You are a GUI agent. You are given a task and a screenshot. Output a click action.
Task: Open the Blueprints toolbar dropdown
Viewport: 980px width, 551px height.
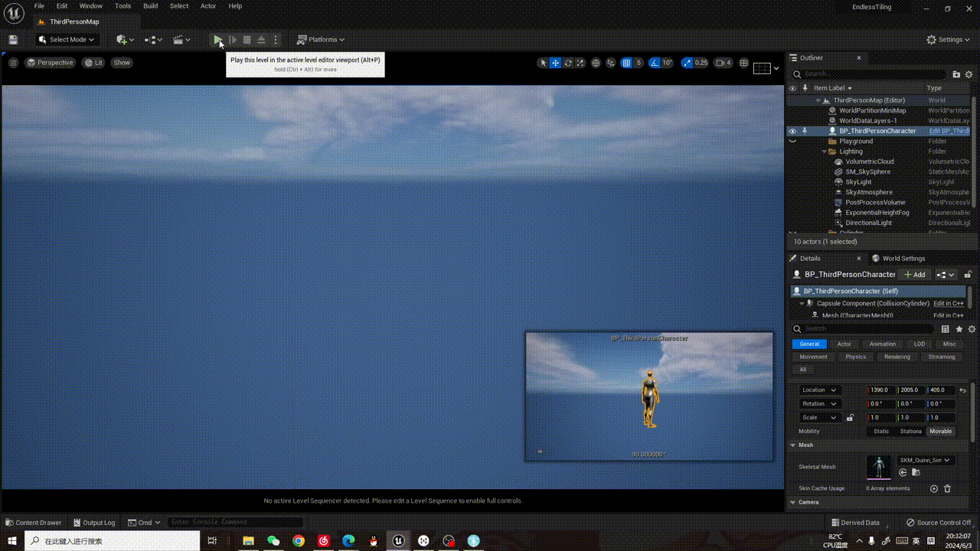coord(154,40)
